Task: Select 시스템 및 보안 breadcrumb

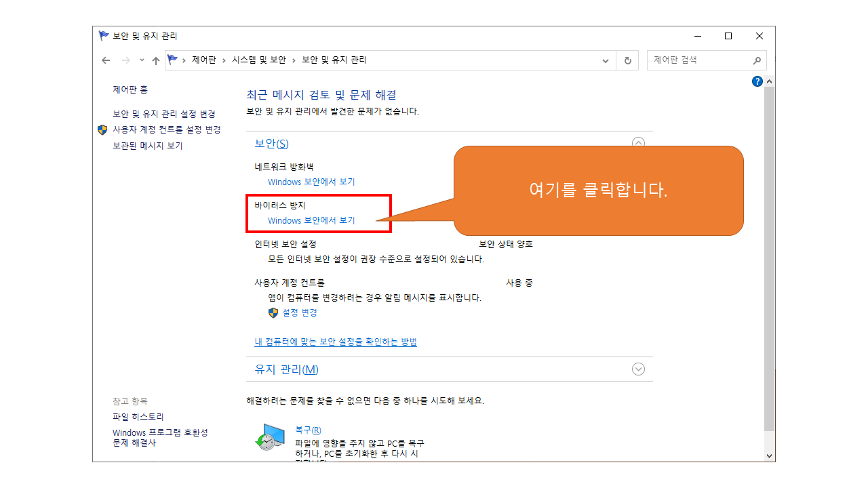Action: tap(259, 60)
